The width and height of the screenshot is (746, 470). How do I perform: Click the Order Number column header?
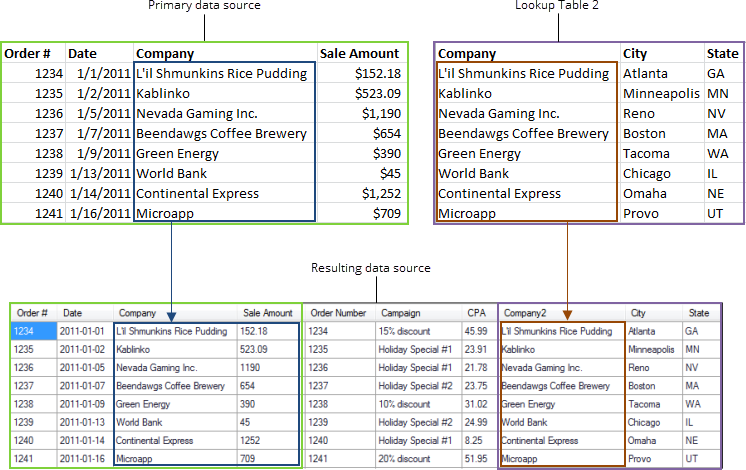click(x=339, y=313)
